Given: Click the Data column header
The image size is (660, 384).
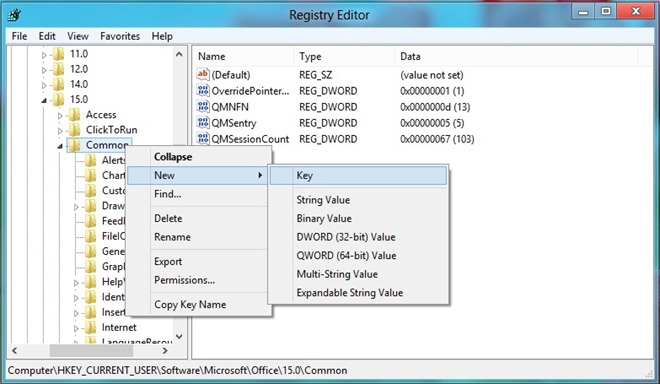Looking at the screenshot, I should [x=516, y=56].
